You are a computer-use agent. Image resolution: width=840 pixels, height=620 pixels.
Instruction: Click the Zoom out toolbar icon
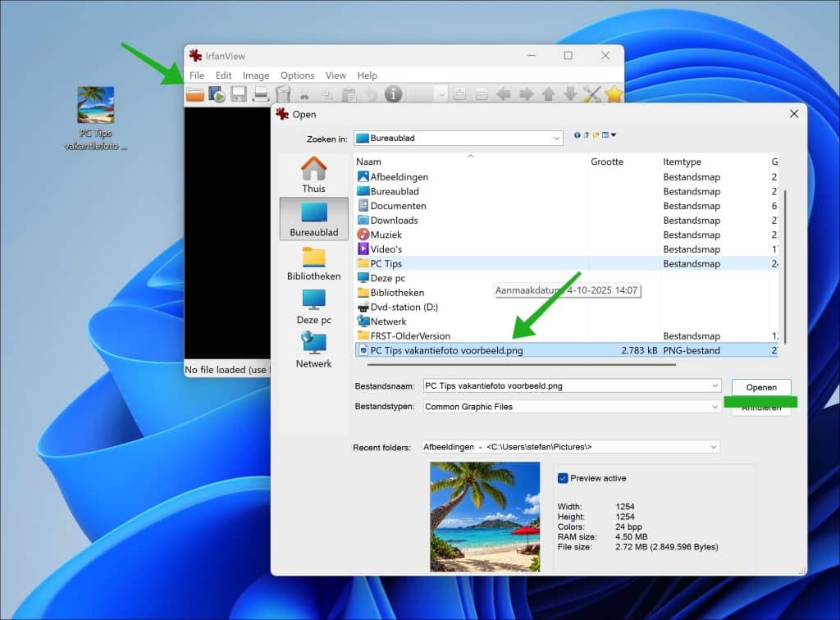[x=482, y=94]
